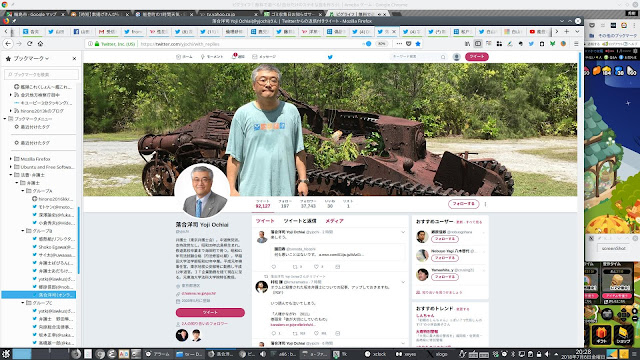
Task: Click the green padlock security icon
Action: [97, 44]
